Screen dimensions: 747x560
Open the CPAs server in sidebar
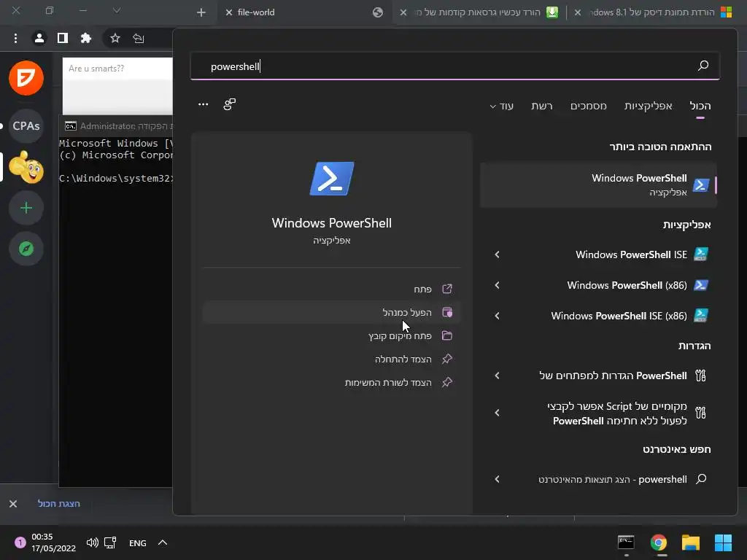pos(26,125)
